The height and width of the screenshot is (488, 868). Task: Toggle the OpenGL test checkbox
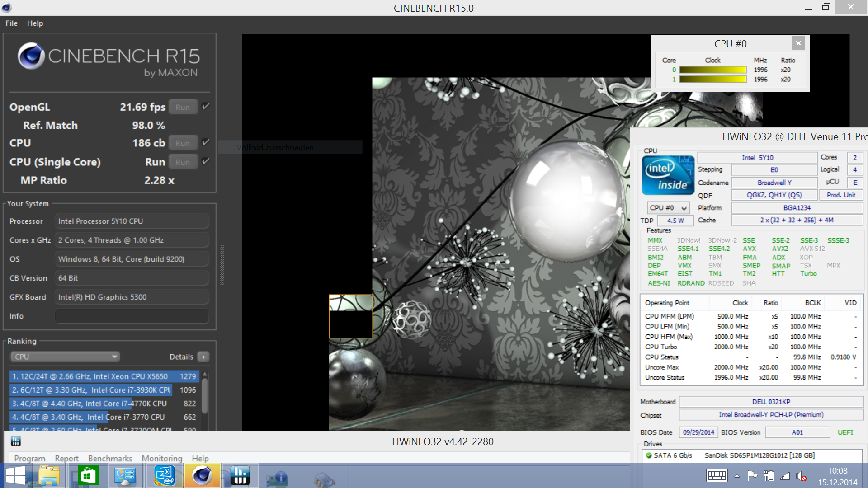point(206,107)
